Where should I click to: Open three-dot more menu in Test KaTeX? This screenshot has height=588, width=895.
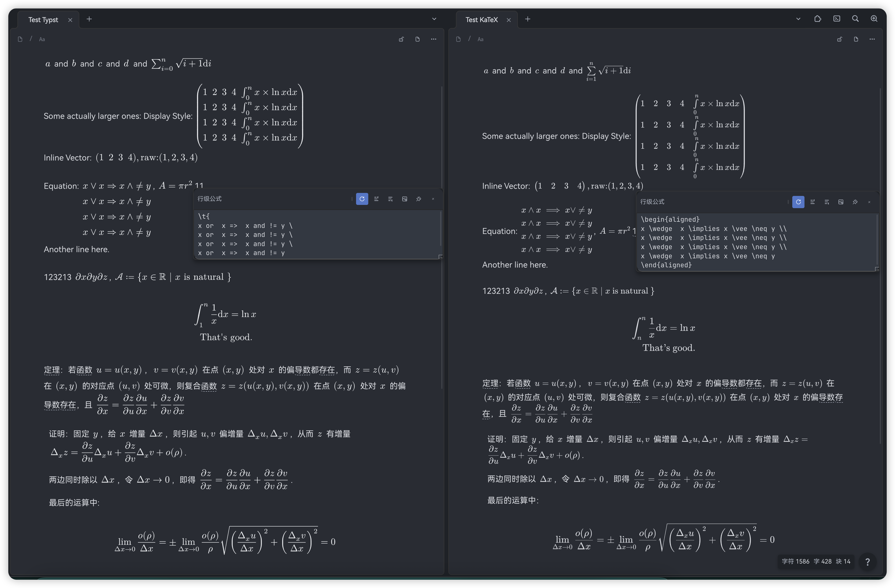click(872, 39)
